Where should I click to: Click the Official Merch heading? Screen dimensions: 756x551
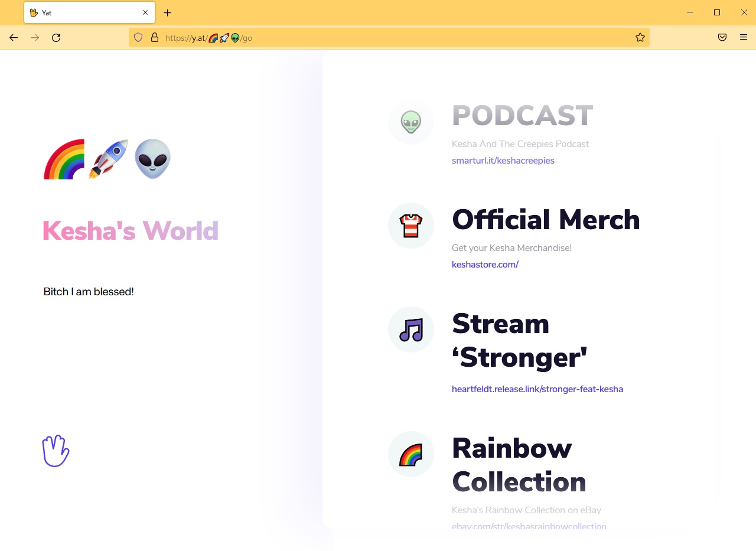545,220
